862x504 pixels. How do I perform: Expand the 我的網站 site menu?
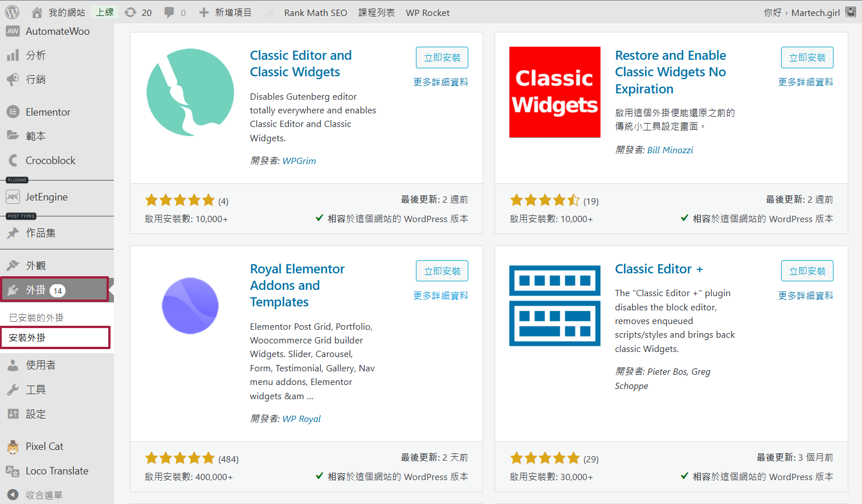coord(59,13)
